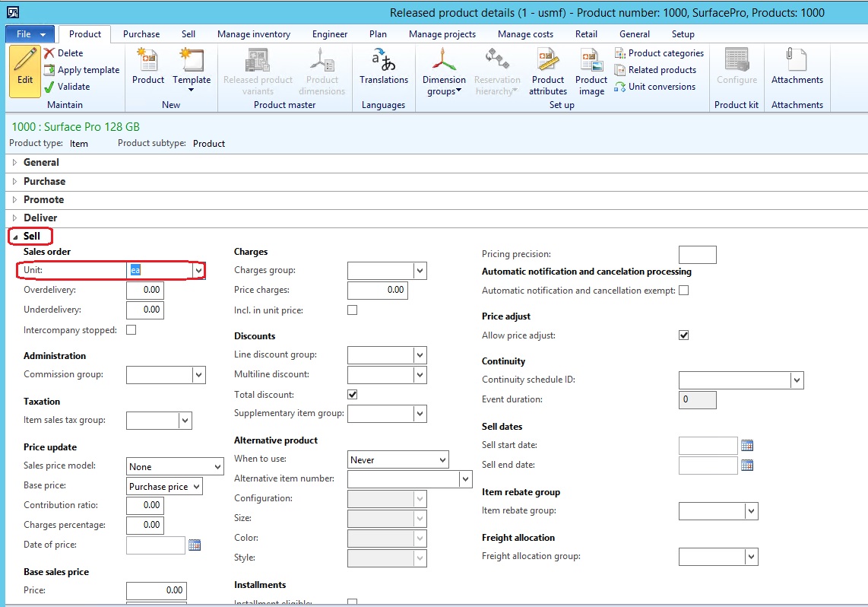Open the Dimension groups ribbon menu
Screen dimensions: 868x607
(444, 73)
